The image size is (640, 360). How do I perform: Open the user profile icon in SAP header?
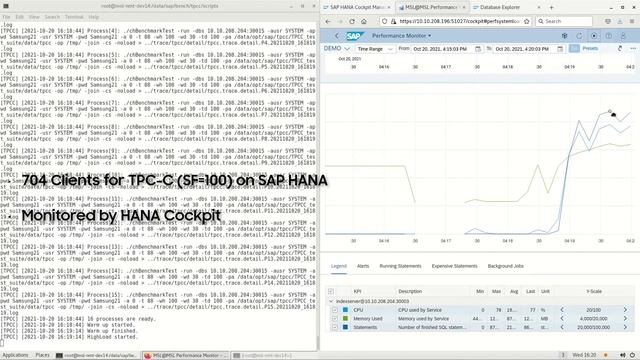[623, 36]
